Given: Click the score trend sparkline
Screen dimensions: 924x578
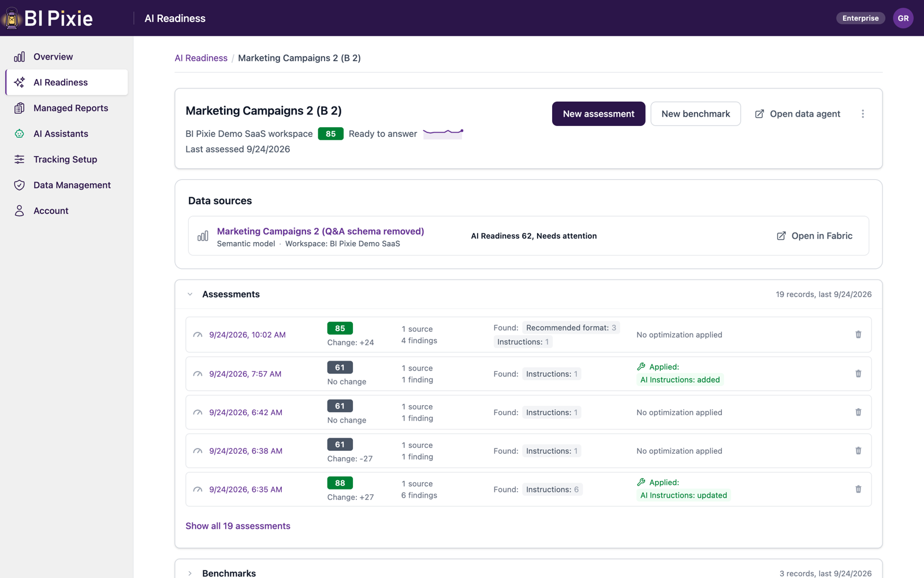Looking at the screenshot, I should pos(443,133).
